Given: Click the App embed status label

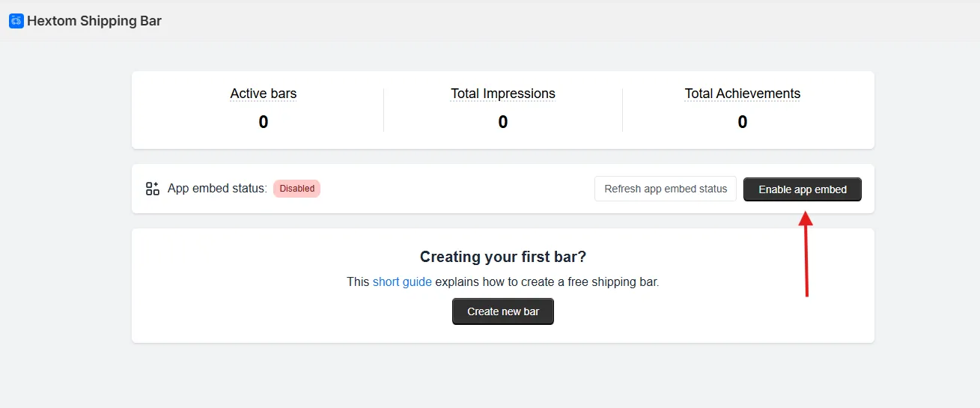Looking at the screenshot, I should point(217,189).
